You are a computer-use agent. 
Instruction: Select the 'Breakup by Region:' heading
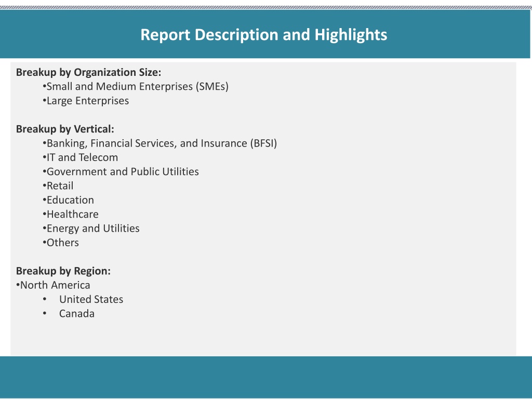coord(63,271)
